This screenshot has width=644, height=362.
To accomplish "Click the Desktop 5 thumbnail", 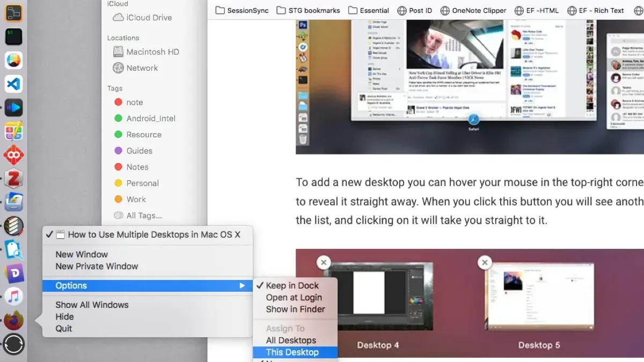I will pos(539,296).
